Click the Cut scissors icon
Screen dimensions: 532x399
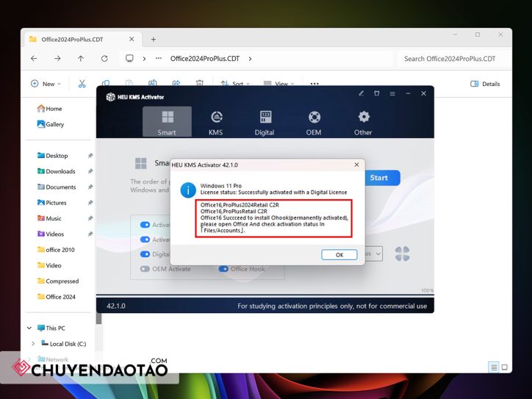click(82, 84)
